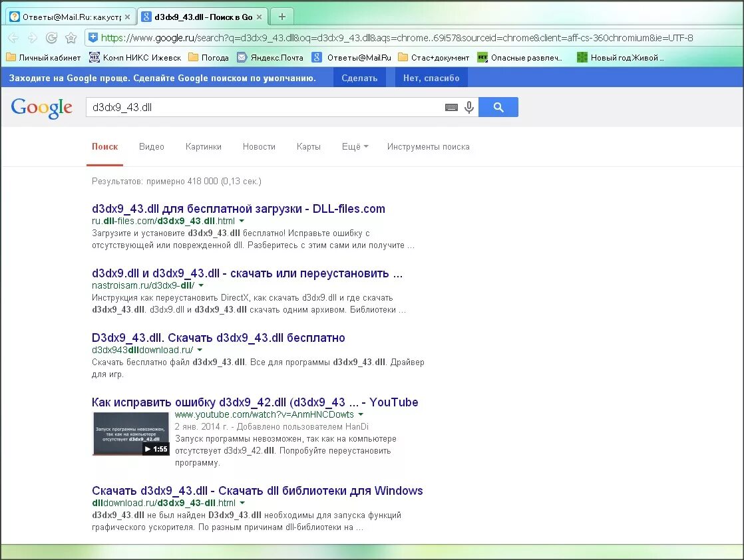Open the Опасные развлеч... bookmark
The width and height of the screenshot is (744, 560).
520,57
